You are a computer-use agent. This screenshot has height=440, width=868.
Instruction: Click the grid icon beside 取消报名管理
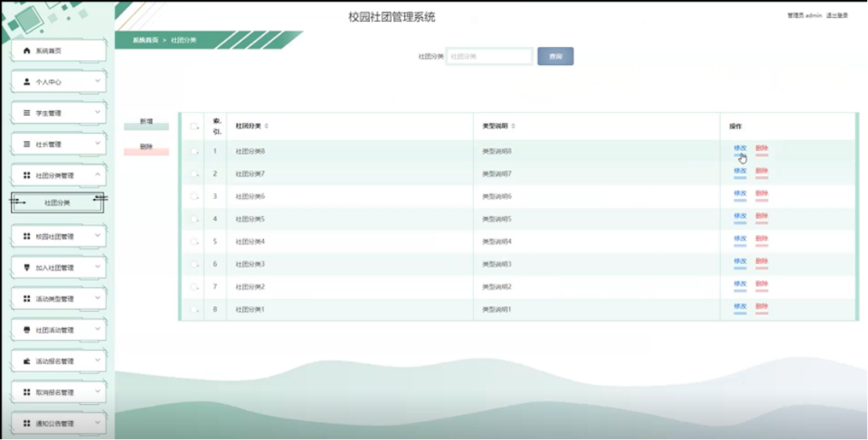pyautogui.click(x=27, y=392)
